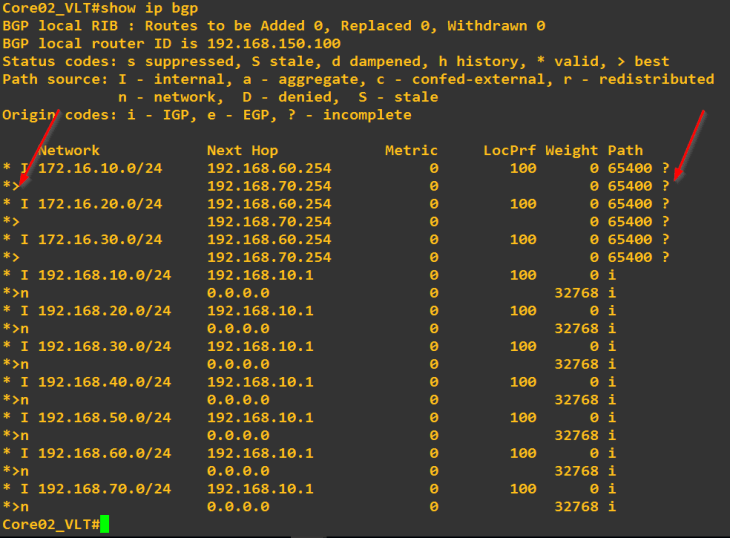The height and width of the screenshot is (538, 730).
Task: Click the red arrow on the right side
Action: pos(692,145)
